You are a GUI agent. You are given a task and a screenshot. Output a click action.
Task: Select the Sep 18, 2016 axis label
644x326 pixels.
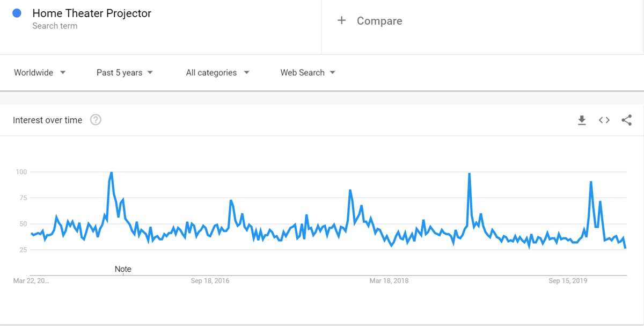[x=210, y=281]
